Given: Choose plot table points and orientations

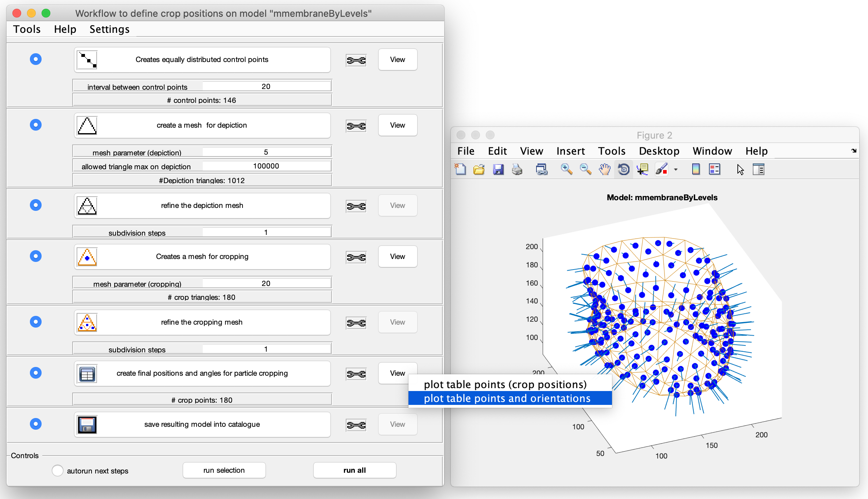Looking at the screenshot, I should tap(510, 398).
